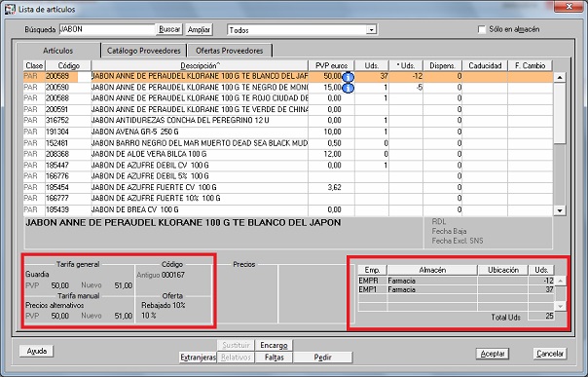
Task: Open the Todos dropdown list
Action: (x=371, y=29)
